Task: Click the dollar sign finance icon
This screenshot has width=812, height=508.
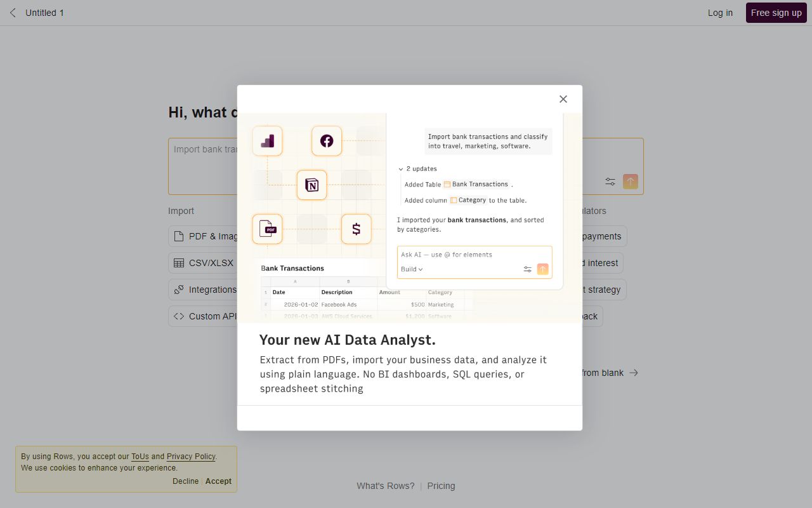Action: (x=356, y=229)
